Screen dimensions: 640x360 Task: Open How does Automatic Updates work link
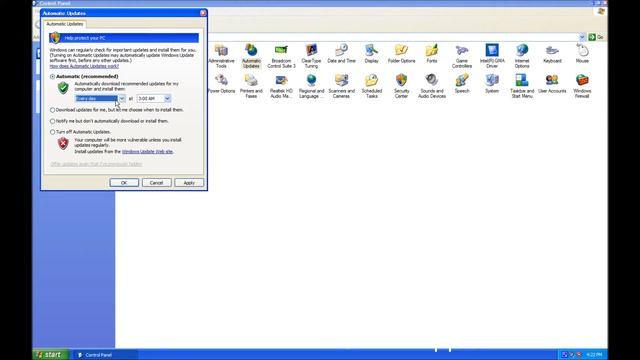click(x=84, y=66)
